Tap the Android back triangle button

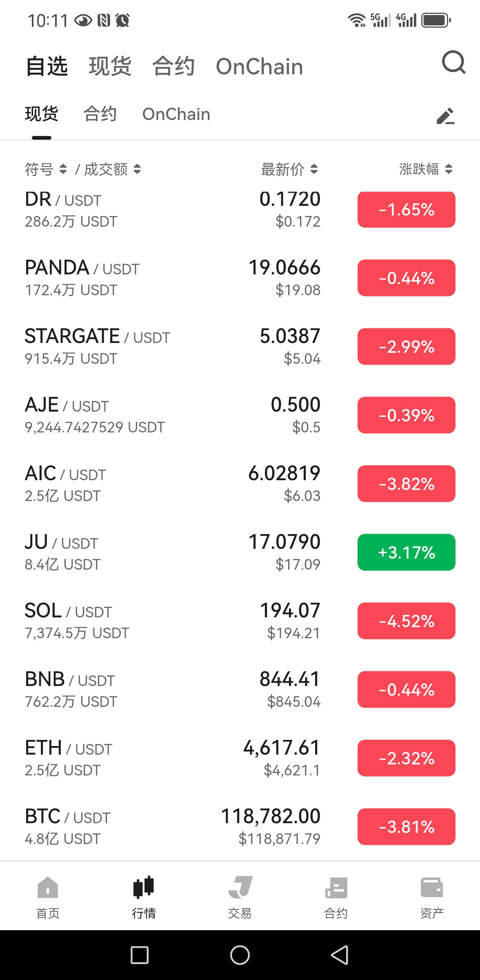pos(340,955)
